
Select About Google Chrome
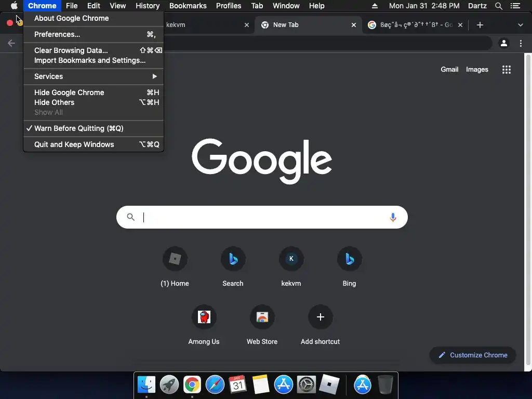click(94, 18)
